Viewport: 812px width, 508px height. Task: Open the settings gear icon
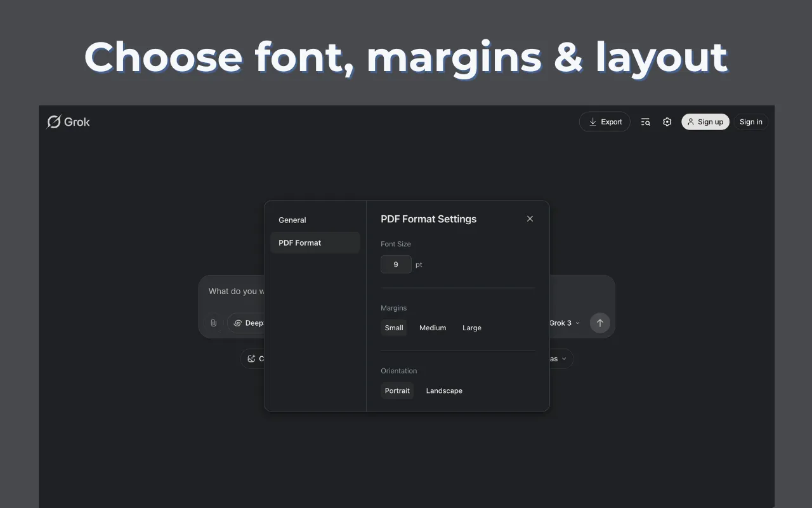point(667,122)
